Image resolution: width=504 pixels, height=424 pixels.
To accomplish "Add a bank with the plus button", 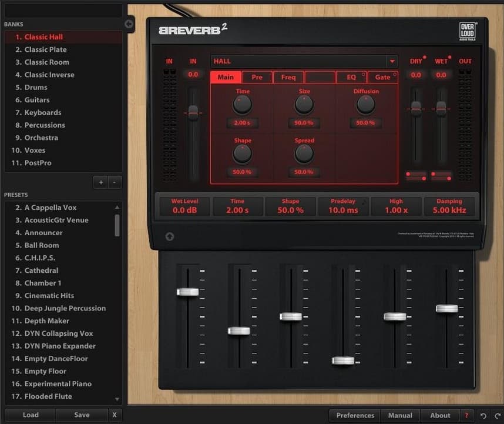I will click(x=101, y=182).
